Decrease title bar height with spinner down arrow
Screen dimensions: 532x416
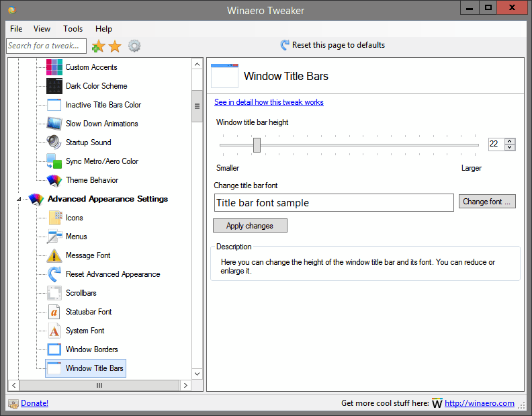click(x=510, y=147)
